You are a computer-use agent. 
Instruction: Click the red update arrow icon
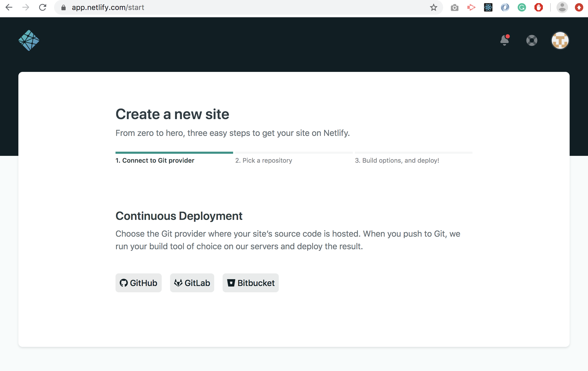point(579,7)
